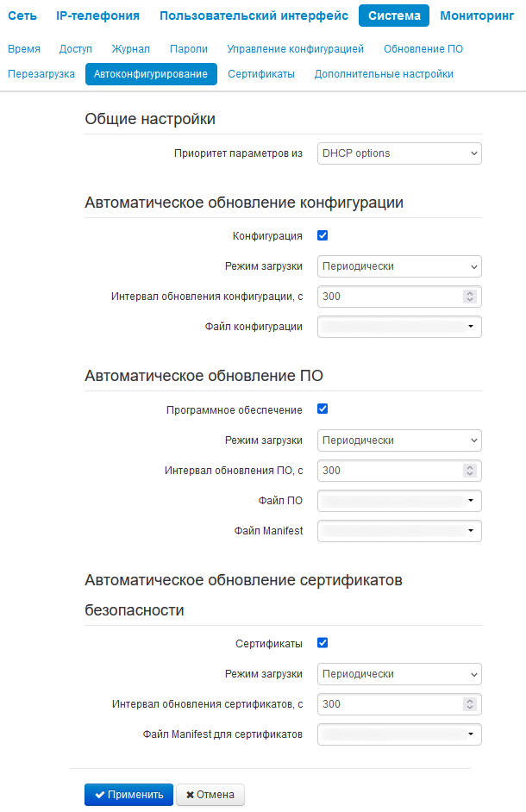Click the checkmark icon on Применить button
The image size is (526, 812).
[x=100, y=795]
